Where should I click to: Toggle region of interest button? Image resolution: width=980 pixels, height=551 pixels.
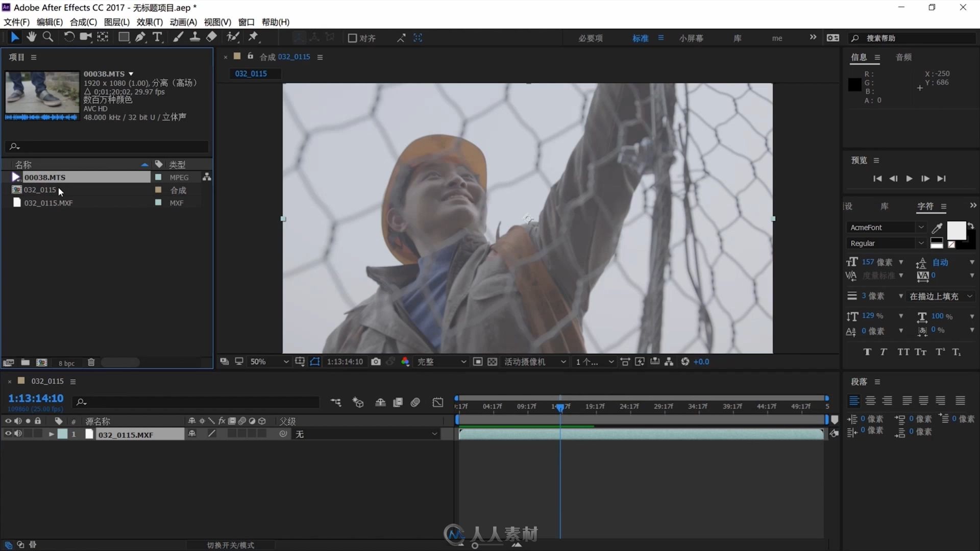pyautogui.click(x=478, y=362)
